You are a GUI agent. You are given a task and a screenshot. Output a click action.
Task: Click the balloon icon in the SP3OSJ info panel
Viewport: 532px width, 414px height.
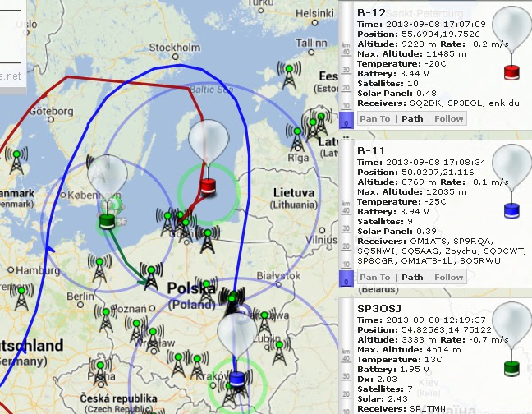511,339
